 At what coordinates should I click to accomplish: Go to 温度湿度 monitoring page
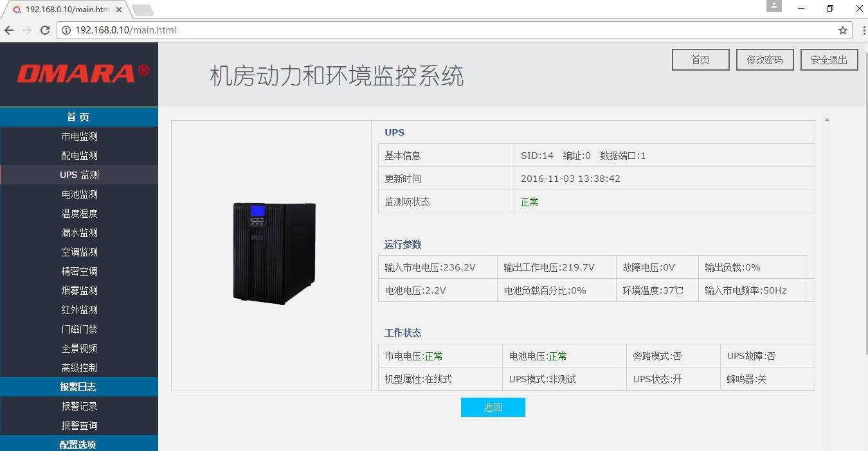[x=79, y=213]
